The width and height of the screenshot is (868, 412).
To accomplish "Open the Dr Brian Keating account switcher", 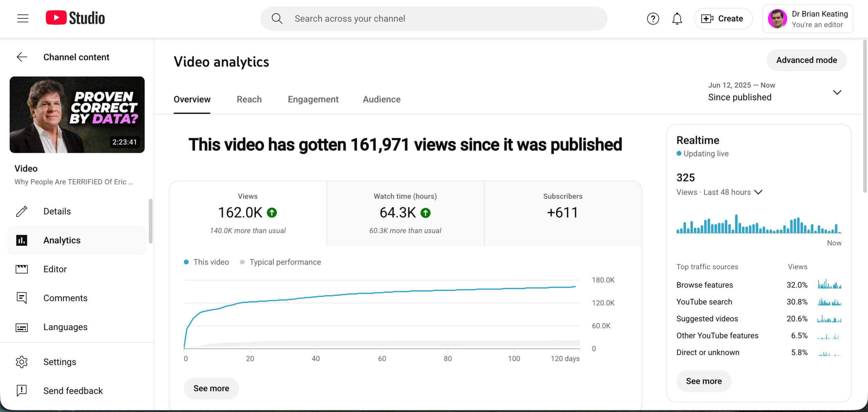I will click(808, 19).
